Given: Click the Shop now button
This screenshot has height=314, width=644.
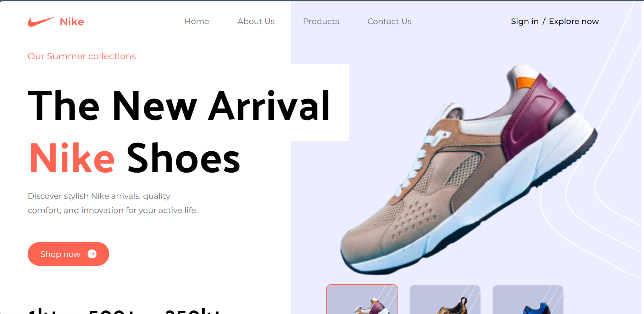Looking at the screenshot, I should [68, 254].
